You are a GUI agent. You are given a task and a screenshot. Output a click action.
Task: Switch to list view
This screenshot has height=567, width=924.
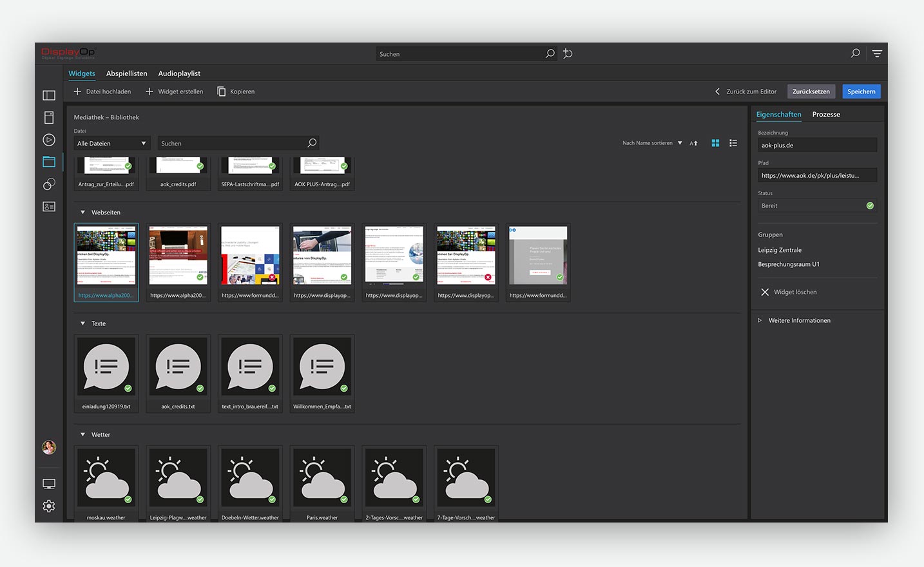(733, 143)
